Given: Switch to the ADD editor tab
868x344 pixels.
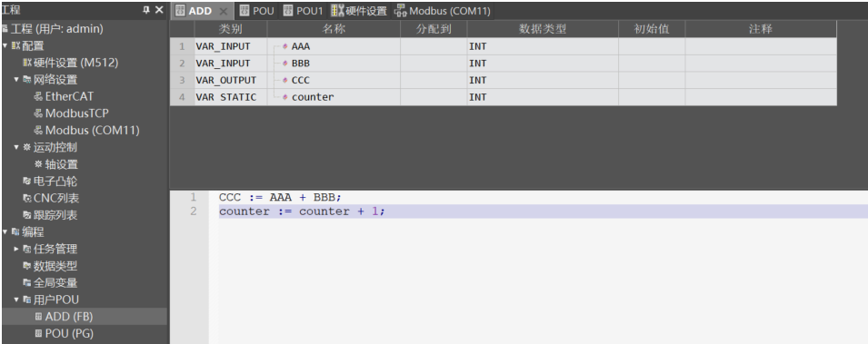Looking at the screenshot, I should coord(200,11).
